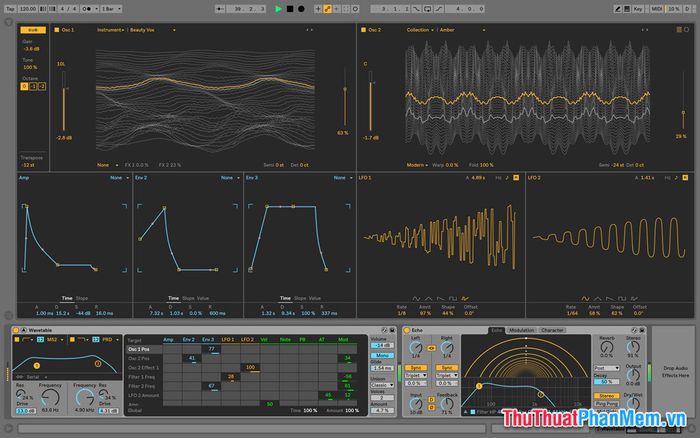The image size is (700, 438).
Task: Tap the Tap tempo button
Action: (10, 8)
